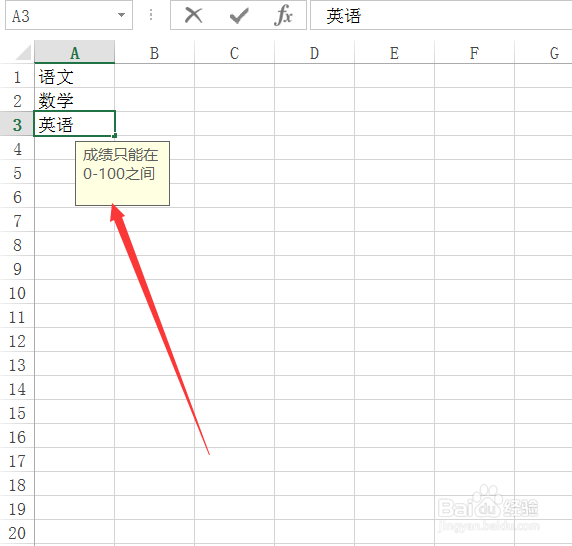
Task: Select row 4 header
Action: tap(17, 148)
